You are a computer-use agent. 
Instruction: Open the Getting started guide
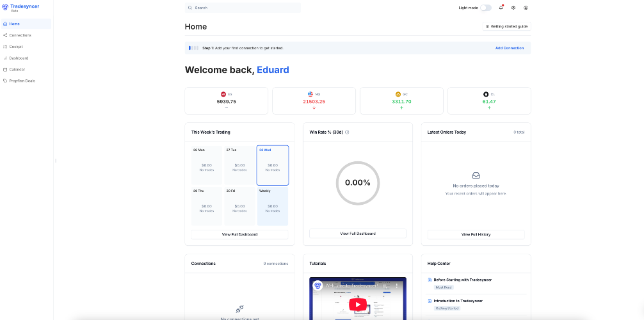(506, 26)
